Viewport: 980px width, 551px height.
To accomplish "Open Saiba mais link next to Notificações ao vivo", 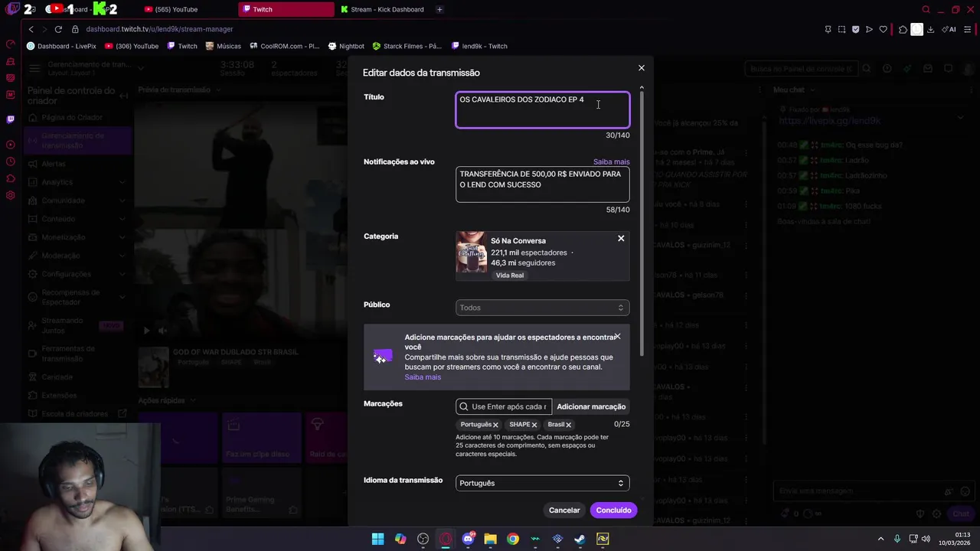I will [x=611, y=161].
